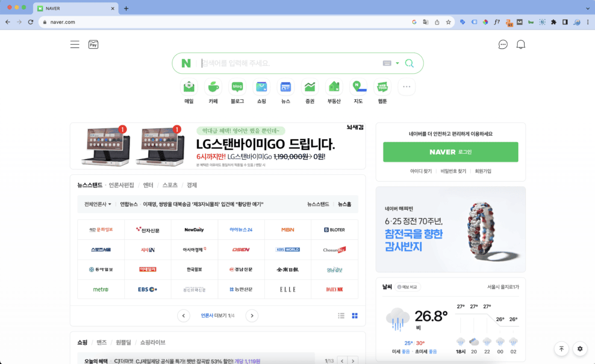Click the 회원가입 link
The height and width of the screenshot is (364, 595).
click(x=483, y=171)
